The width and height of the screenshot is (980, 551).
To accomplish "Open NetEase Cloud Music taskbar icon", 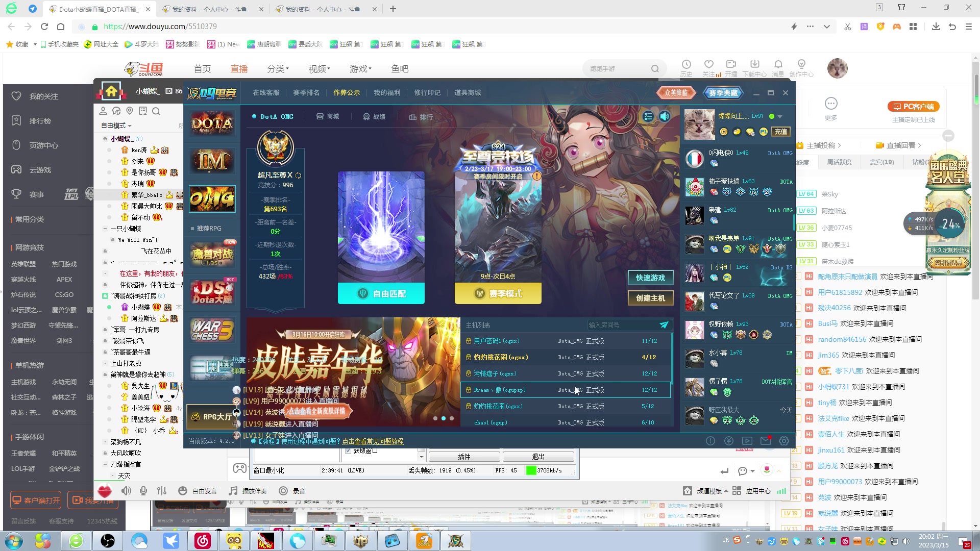I will pyautogui.click(x=203, y=540).
